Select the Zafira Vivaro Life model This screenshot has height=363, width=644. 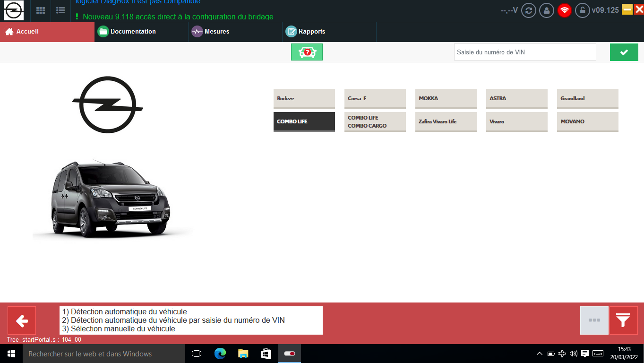coord(446,122)
